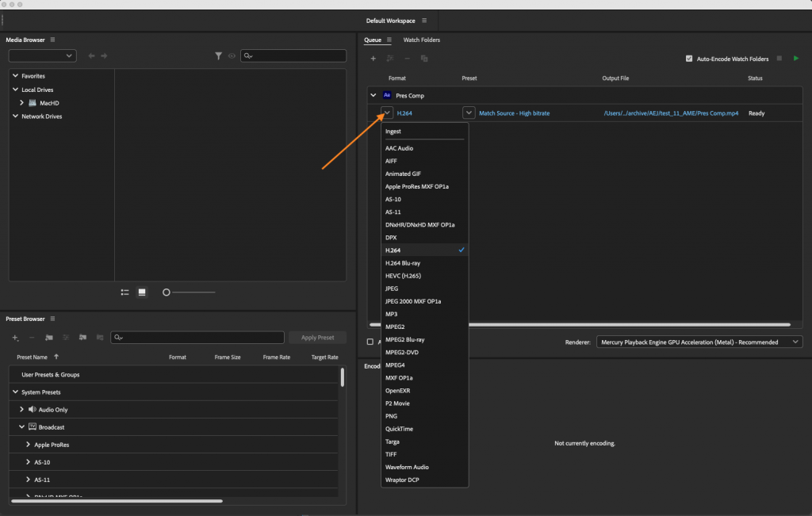The image size is (812, 516).
Task: Uncheck Auto-Encode Watch Folders
Action: (689, 58)
